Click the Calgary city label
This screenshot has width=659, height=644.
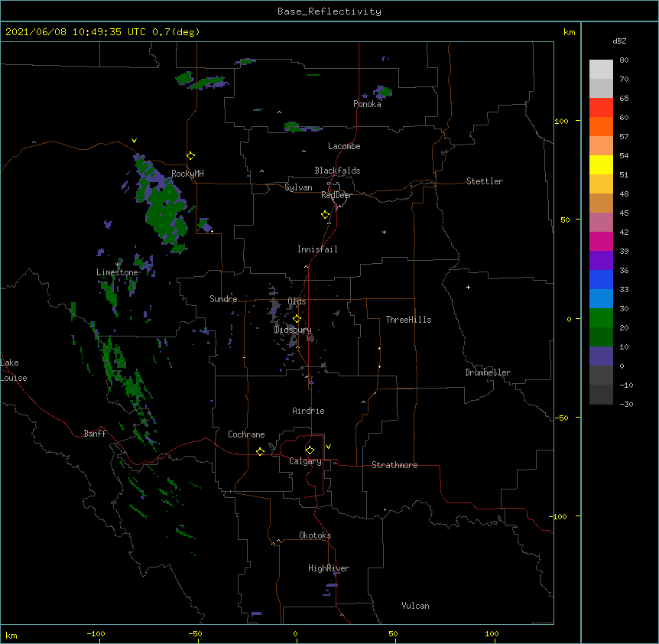(x=305, y=461)
